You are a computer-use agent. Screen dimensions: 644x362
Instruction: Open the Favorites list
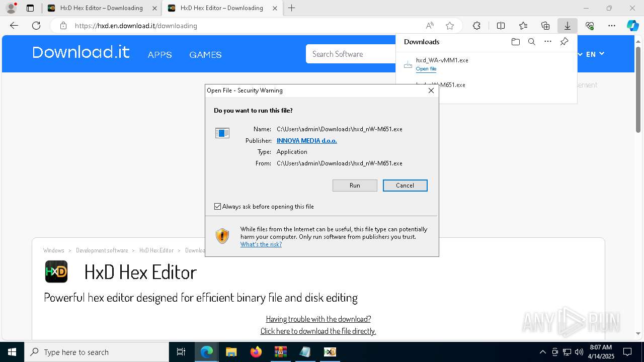click(523, 26)
